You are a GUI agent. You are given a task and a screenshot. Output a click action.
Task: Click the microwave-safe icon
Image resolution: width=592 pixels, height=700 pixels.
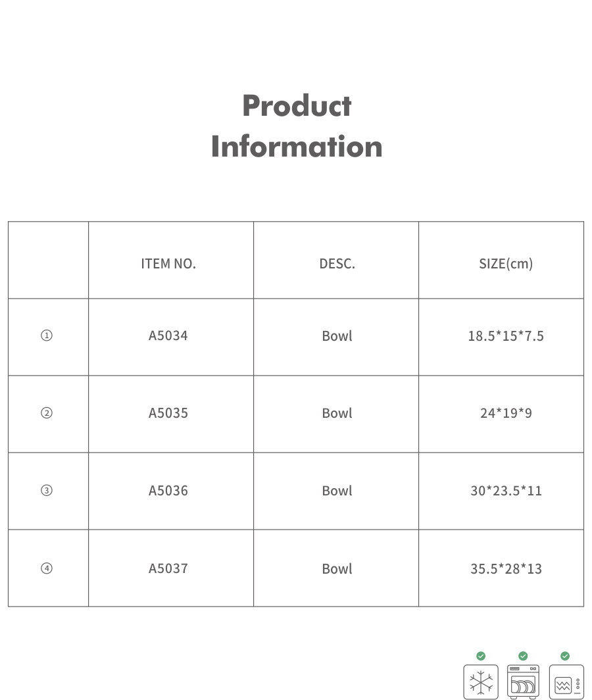click(x=566, y=682)
